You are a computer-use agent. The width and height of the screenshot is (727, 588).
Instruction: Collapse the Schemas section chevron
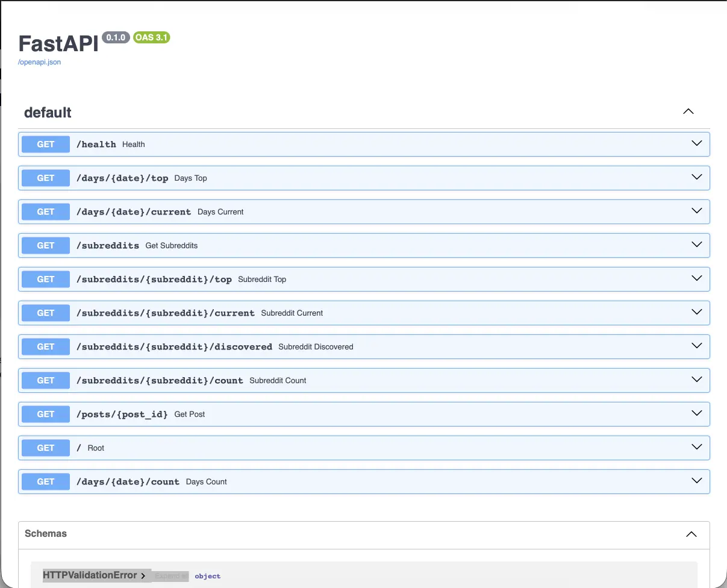click(691, 534)
